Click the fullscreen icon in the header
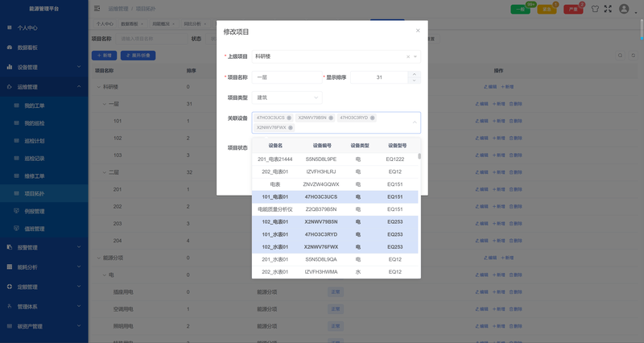The width and height of the screenshot is (644, 343). tap(608, 9)
